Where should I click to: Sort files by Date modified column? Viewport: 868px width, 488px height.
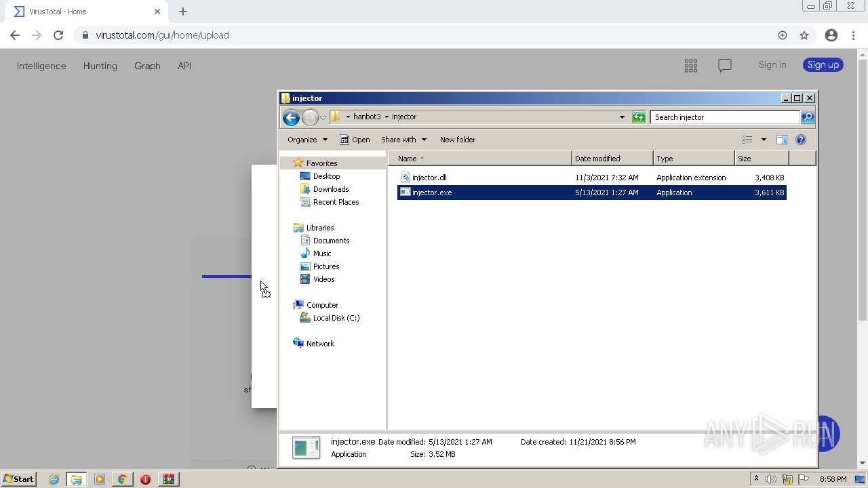pos(612,159)
